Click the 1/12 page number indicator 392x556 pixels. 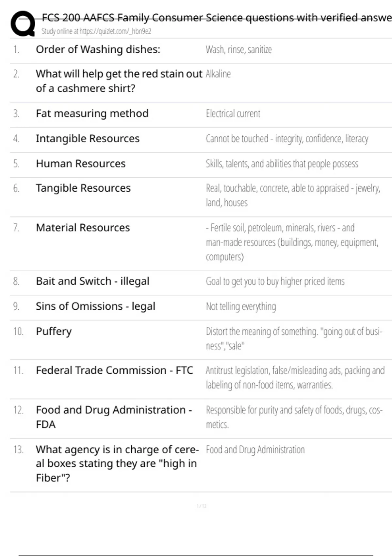coord(202,506)
